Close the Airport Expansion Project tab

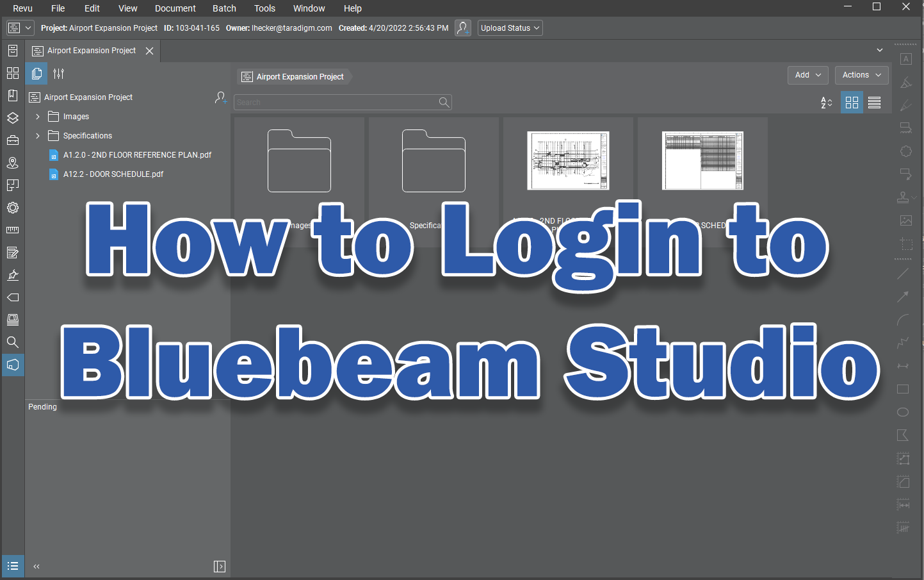(149, 51)
